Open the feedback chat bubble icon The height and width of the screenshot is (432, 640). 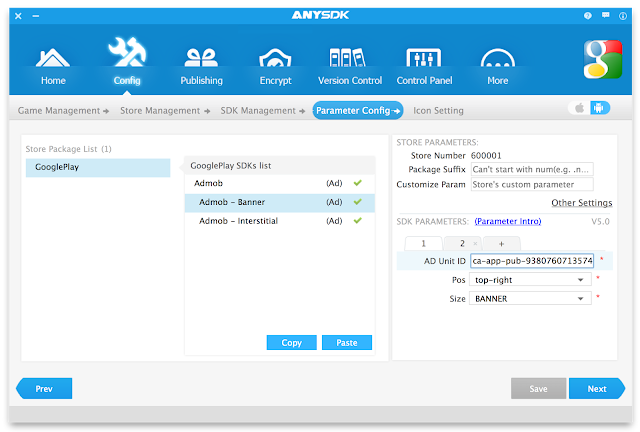[605, 15]
